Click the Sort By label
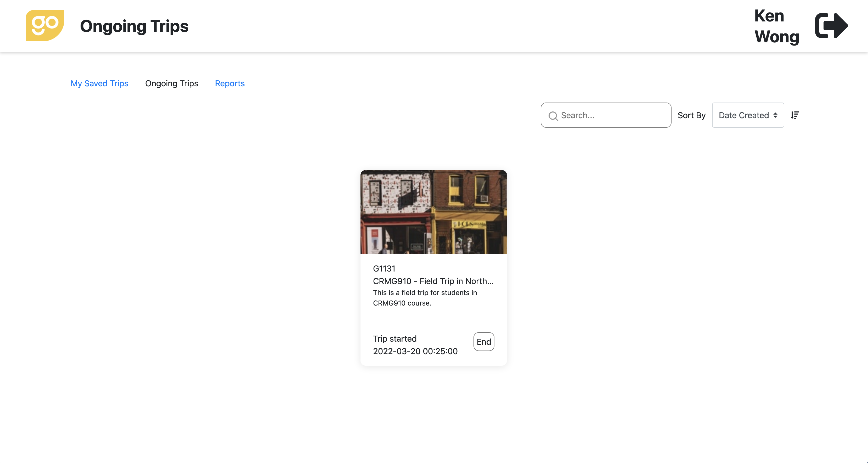Screen dimensions: 868x463 tap(691, 115)
